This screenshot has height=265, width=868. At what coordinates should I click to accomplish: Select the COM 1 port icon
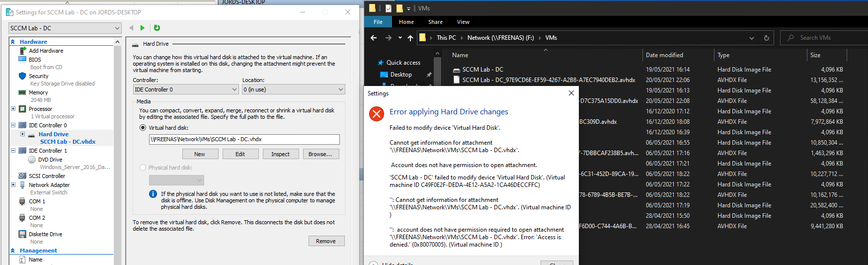click(x=22, y=201)
